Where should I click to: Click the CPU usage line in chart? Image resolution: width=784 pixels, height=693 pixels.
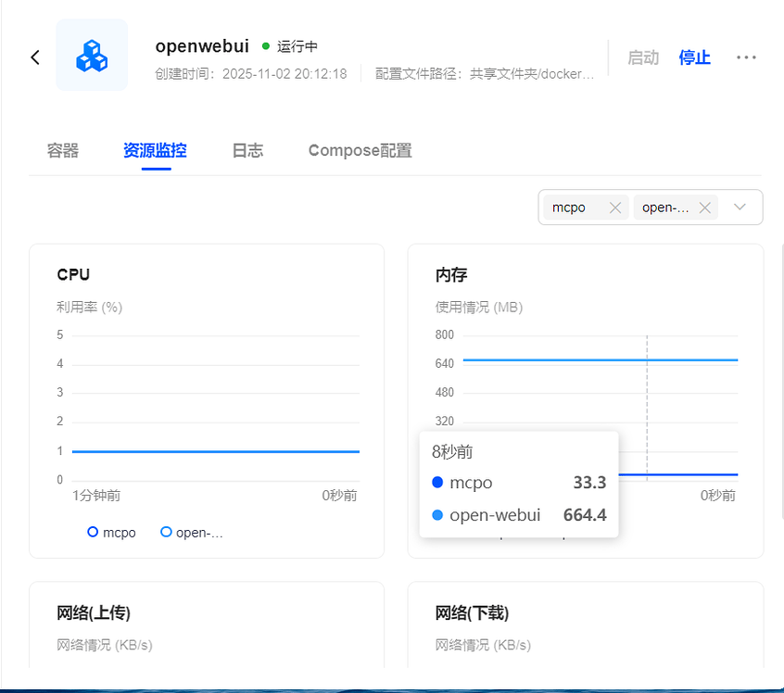click(x=216, y=451)
